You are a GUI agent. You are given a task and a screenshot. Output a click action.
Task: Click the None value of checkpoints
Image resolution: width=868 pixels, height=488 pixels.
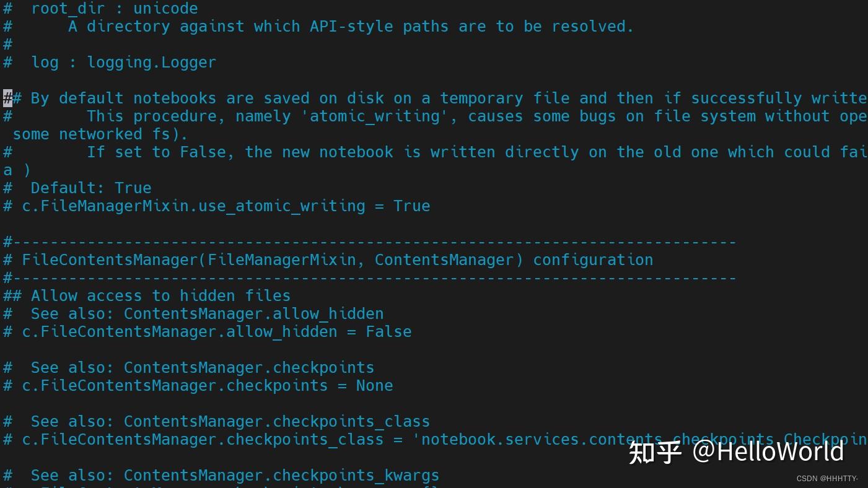tap(374, 386)
